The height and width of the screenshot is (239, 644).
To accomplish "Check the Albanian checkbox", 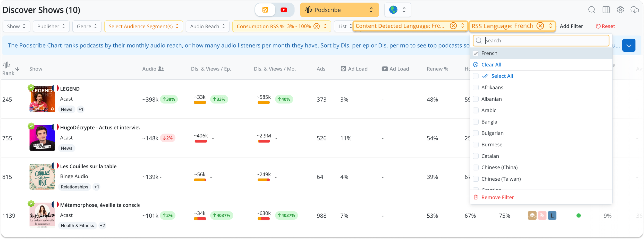I will point(476,99).
